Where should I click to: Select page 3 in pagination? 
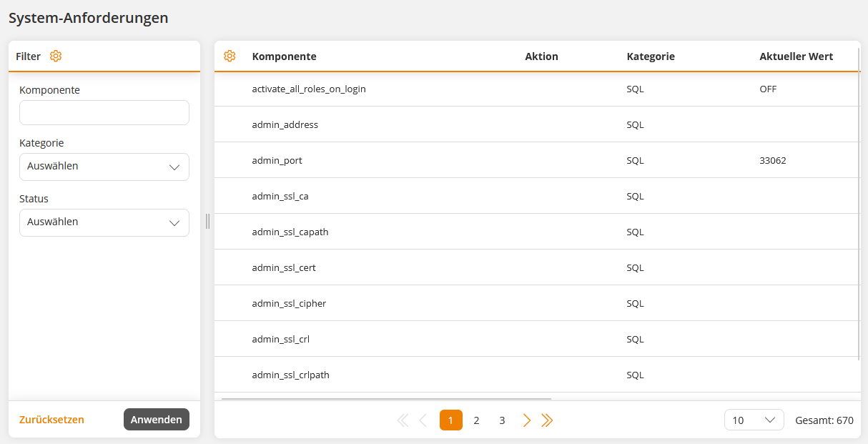[502, 420]
